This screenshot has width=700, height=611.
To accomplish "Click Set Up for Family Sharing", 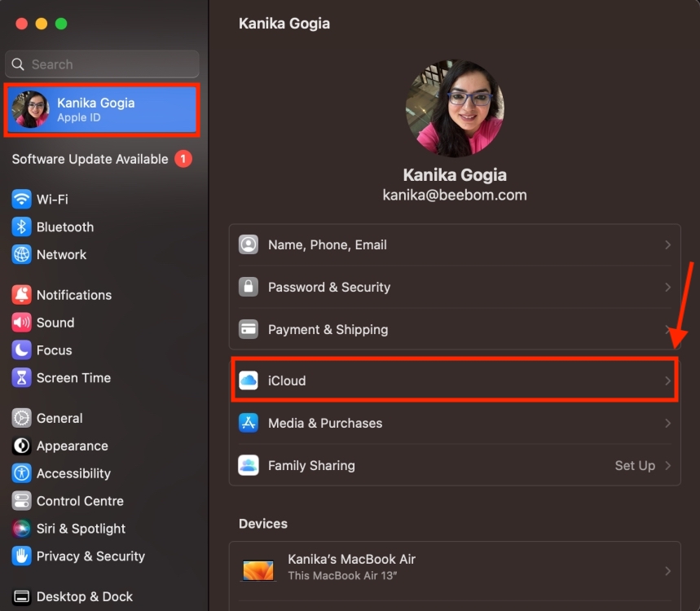I will click(x=635, y=465).
